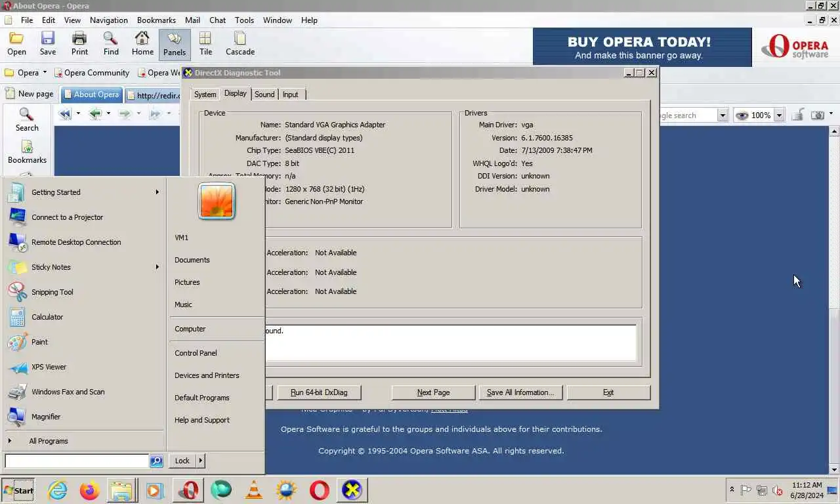Image resolution: width=840 pixels, height=504 pixels.
Task: Open Remote Desktop Connection from Start menu
Action: tap(84, 242)
